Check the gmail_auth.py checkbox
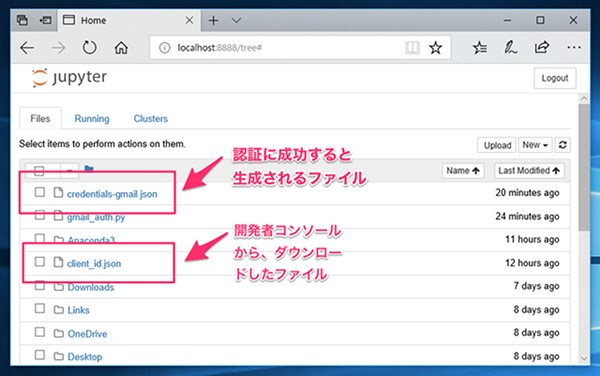Image resolution: width=600 pixels, height=376 pixels. pos(40,215)
